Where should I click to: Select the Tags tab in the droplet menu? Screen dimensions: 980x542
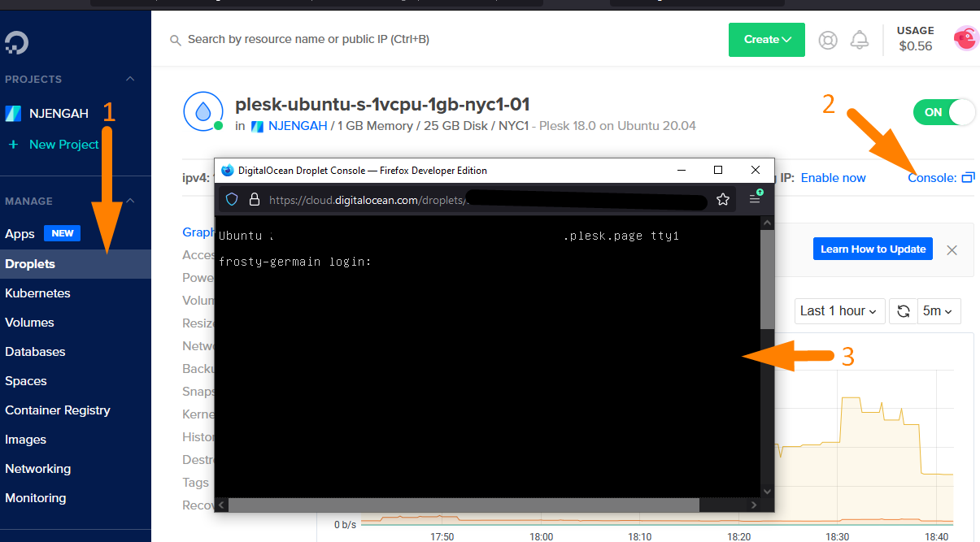tap(195, 483)
